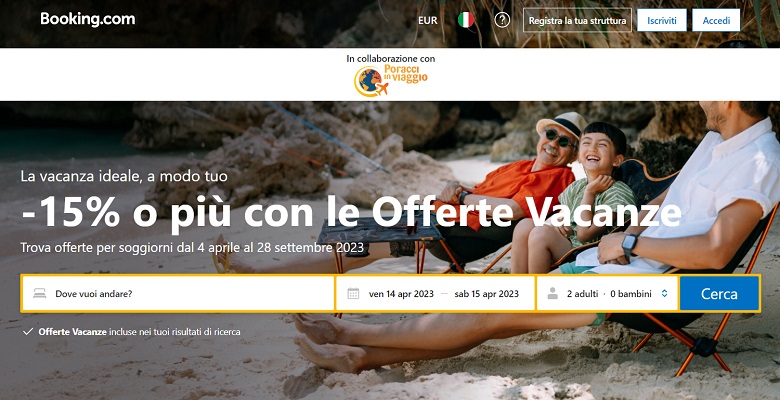Viewport: 780px width, 400px height.
Task: Click the bed icon in destination field
Action: coord(40,294)
